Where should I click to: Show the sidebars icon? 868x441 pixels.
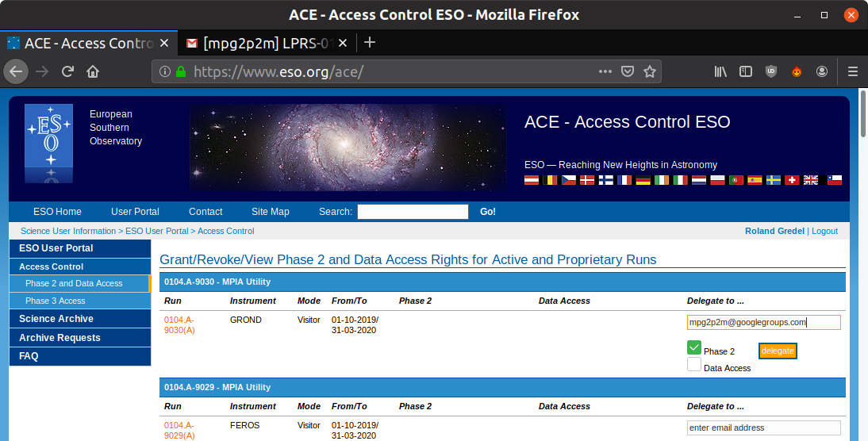pyautogui.click(x=746, y=71)
